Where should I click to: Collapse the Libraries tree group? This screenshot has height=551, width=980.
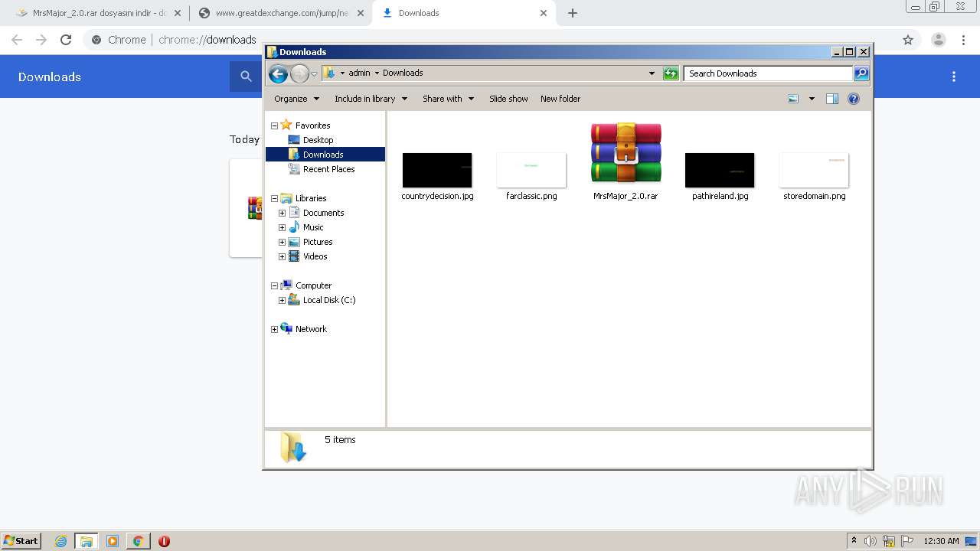tap(274, 198)
